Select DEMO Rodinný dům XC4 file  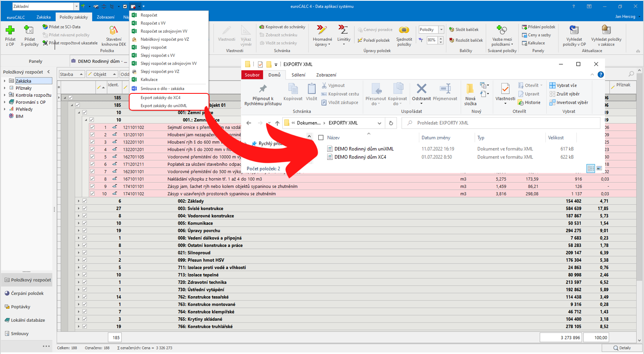[x=360, y=157]
